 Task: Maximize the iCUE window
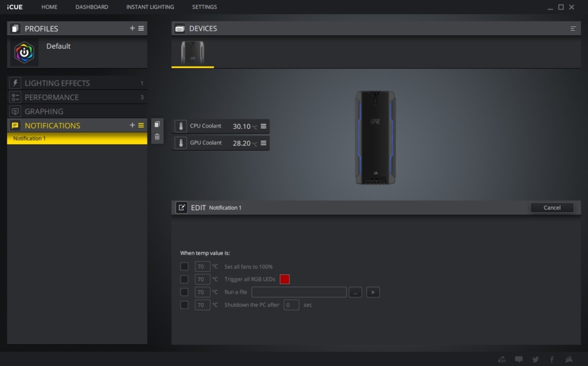pyautogui.click(x=561, y=6)
